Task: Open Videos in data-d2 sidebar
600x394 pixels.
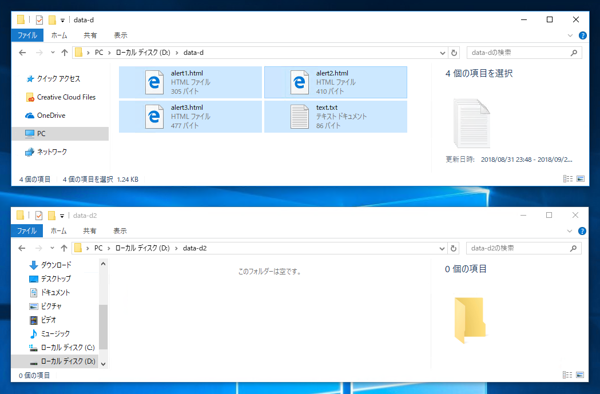Action: pyautogui.click(x=43, y=320)
